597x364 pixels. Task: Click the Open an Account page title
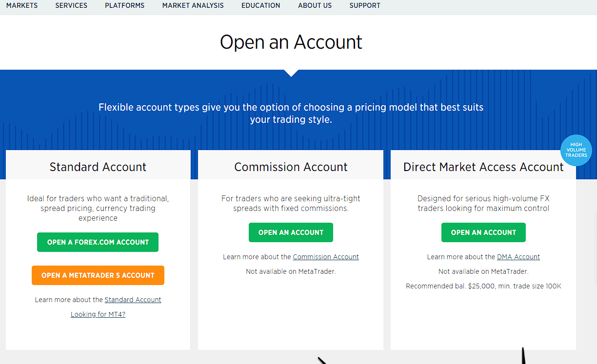pyautogui.click(x=291, y=42)
